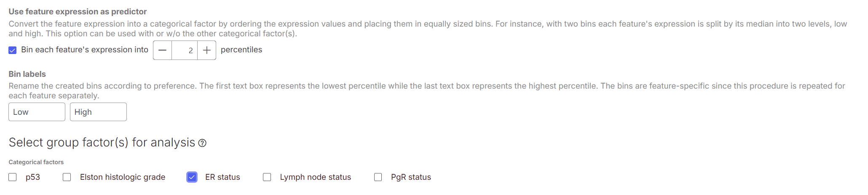Uncheck the bin feature expression checkbox

(x=13, y=50)
